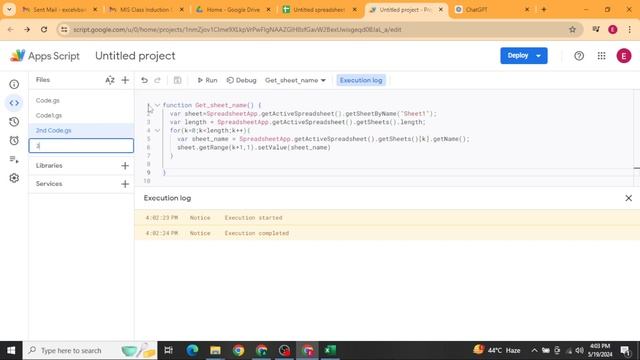640x360 pixels.
Task: Undo the last edit in the editor
Action: coord(144,80)
